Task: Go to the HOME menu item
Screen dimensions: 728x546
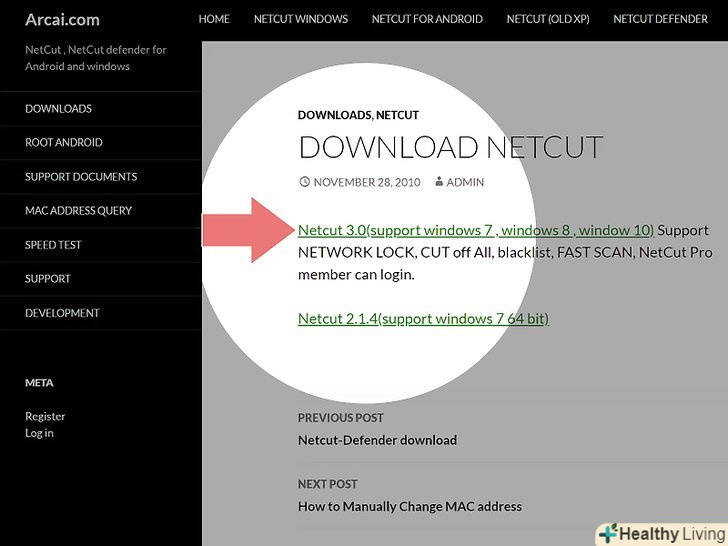Action: tap(214, 19)
